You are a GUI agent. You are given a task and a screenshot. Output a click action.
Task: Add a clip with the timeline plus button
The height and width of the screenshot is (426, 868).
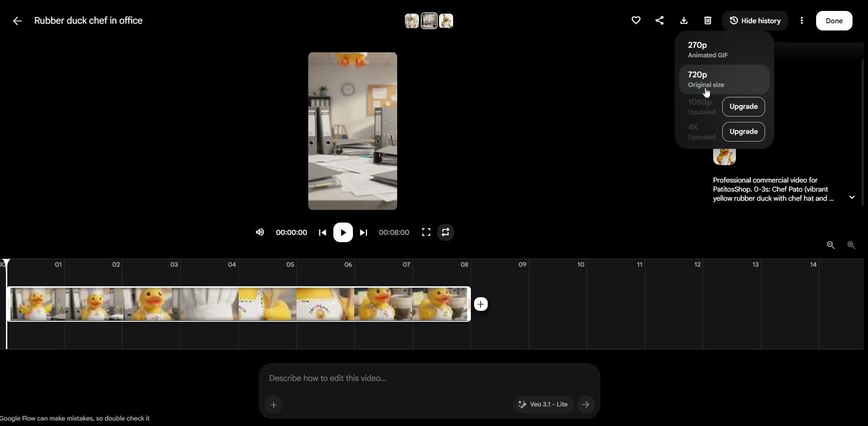[x=481, y=304]
